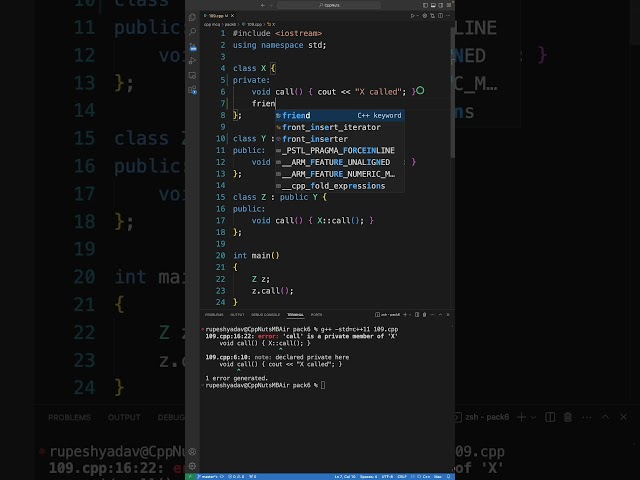Click the C++ language mode item
640x480 pixels.
(426, 476)
